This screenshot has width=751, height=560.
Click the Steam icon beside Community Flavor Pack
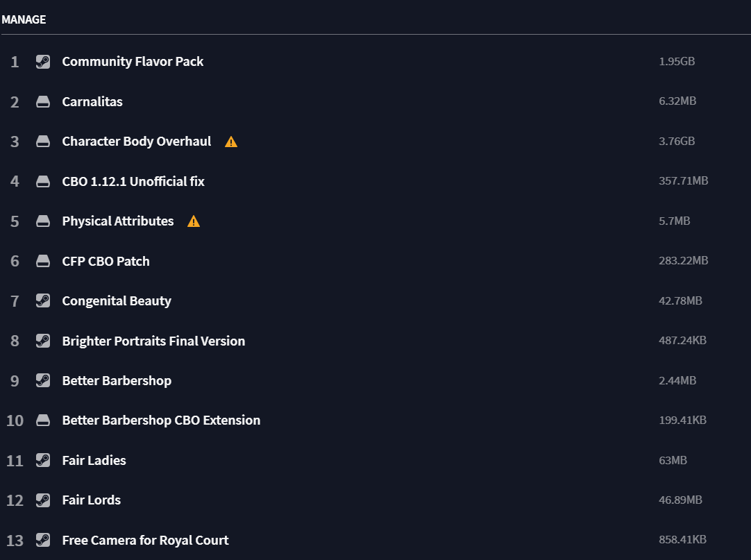(42, 62)
